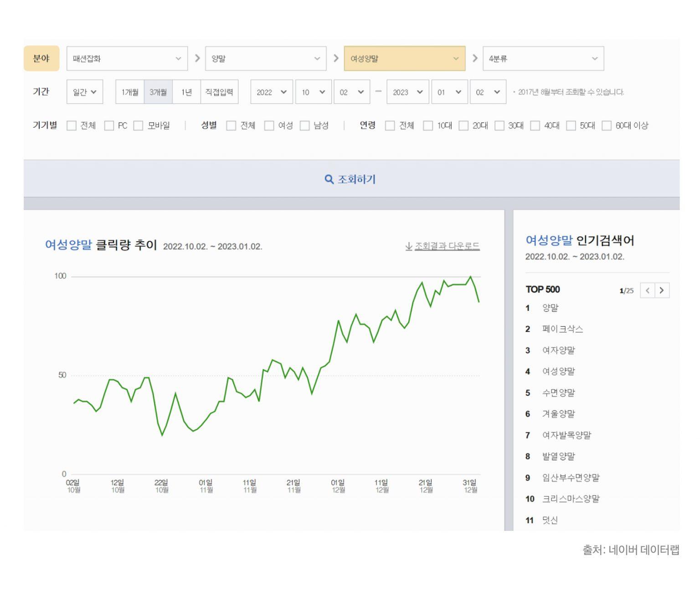Click the 조회결과 다운로드 link
Image resolution: width=700 pixels, height=592 pixels.
coord(447,246)
